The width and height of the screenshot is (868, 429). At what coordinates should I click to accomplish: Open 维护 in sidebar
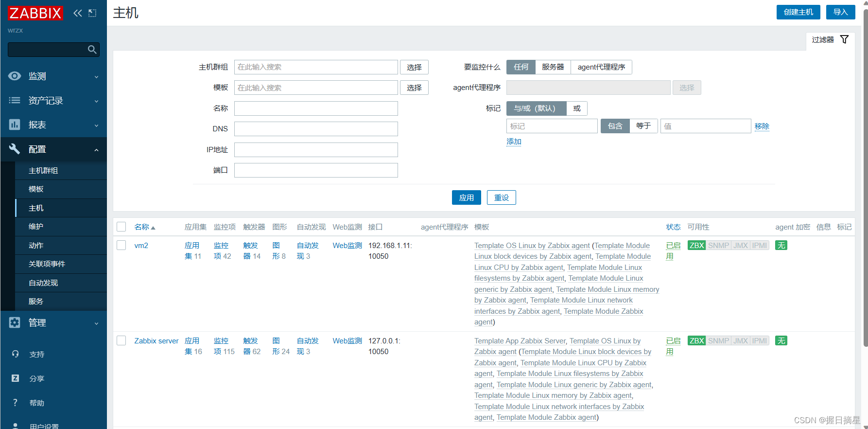pyautogui.click(x=61, y=227)
